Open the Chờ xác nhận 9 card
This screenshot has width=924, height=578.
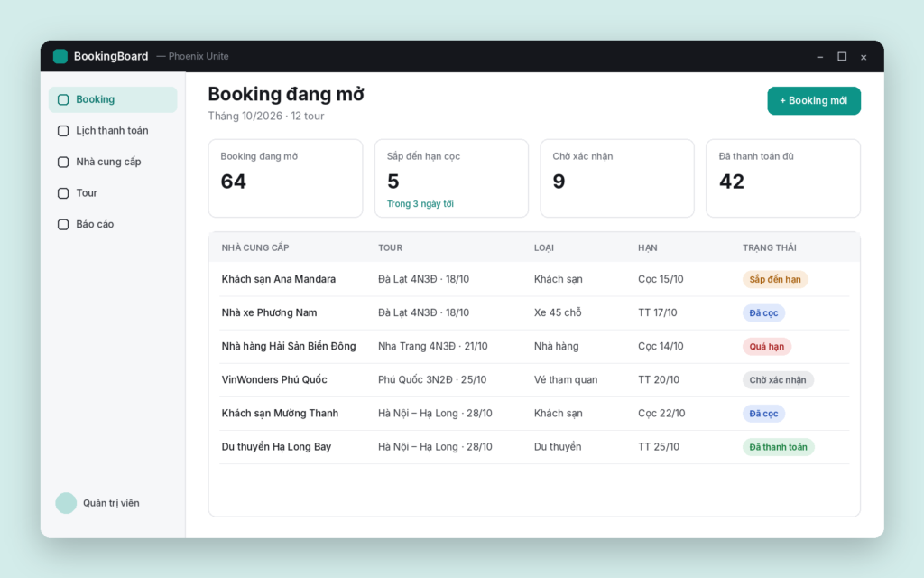click(617, 178)
